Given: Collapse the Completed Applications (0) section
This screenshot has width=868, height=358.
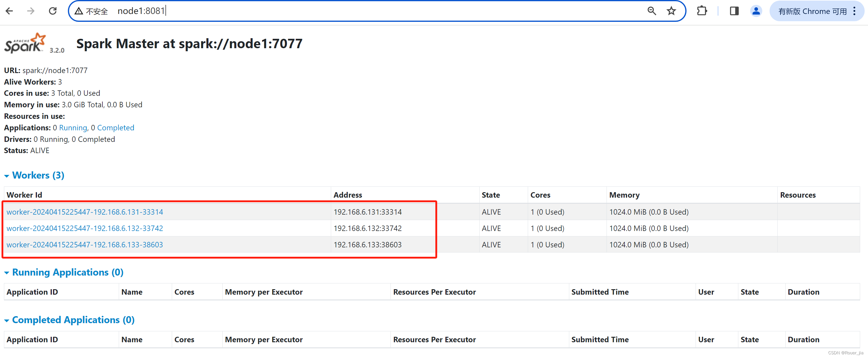Looking at the screenshot, I should pos(69,320).
